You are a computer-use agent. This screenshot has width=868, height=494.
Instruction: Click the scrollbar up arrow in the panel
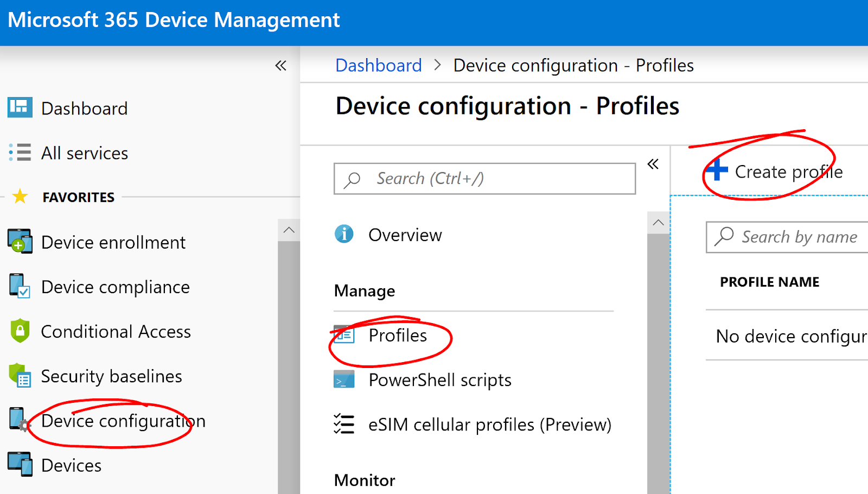658,223
